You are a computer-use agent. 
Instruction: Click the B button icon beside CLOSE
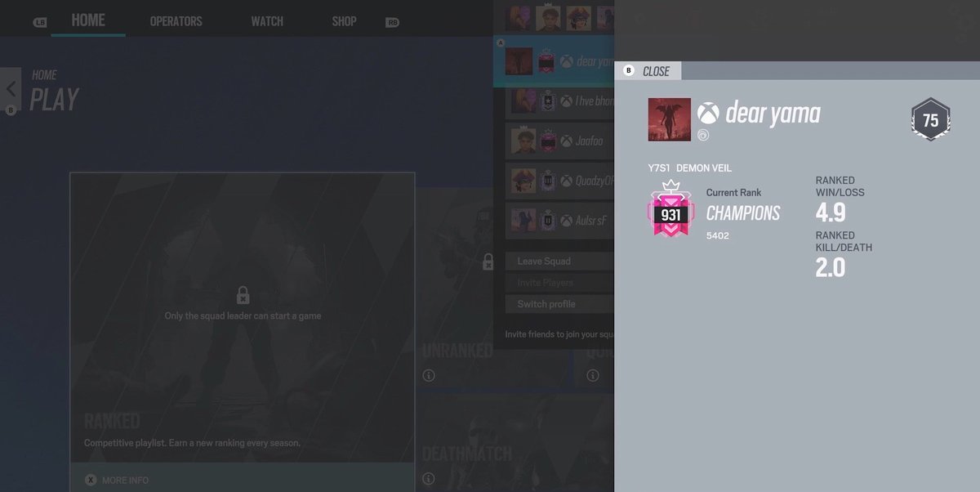click(x=629, y=71)
